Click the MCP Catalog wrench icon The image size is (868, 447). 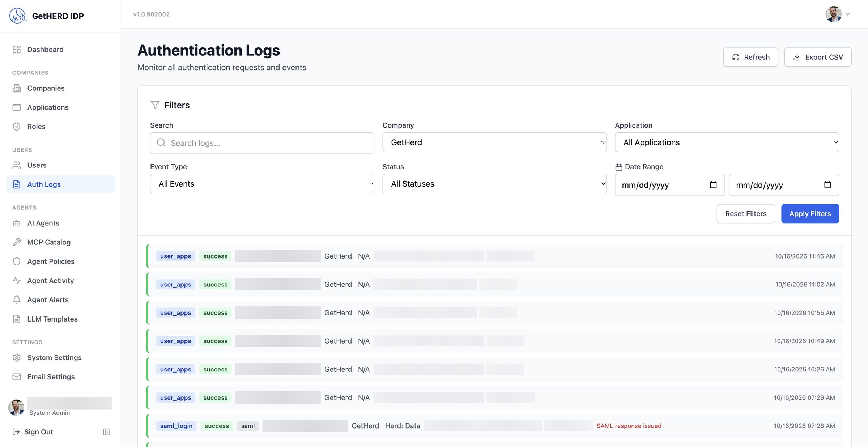point(17,242)
